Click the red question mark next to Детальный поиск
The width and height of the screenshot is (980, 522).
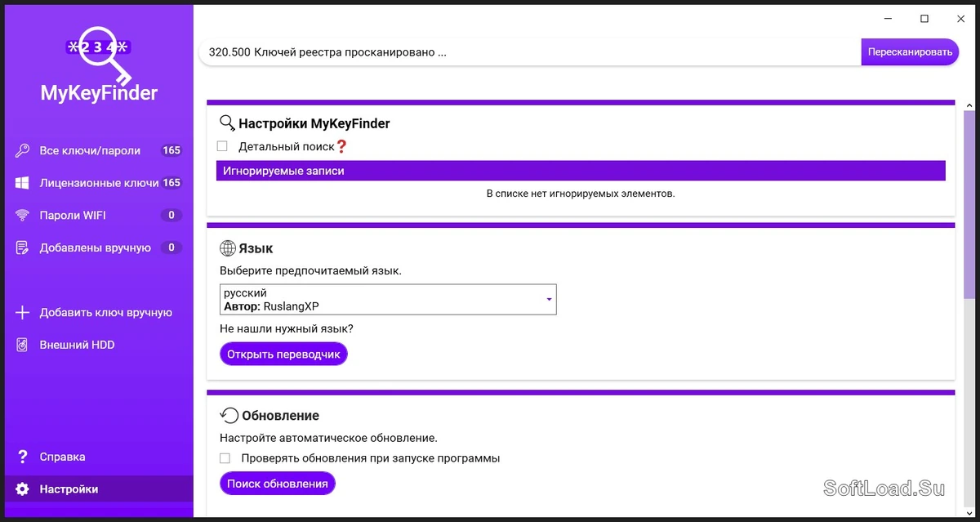tap(341, 146)
